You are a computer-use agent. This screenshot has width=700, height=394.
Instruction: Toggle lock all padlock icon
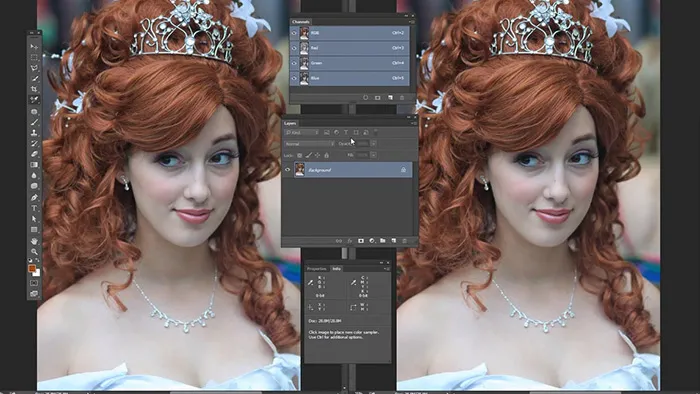click(x=326, y=155)
